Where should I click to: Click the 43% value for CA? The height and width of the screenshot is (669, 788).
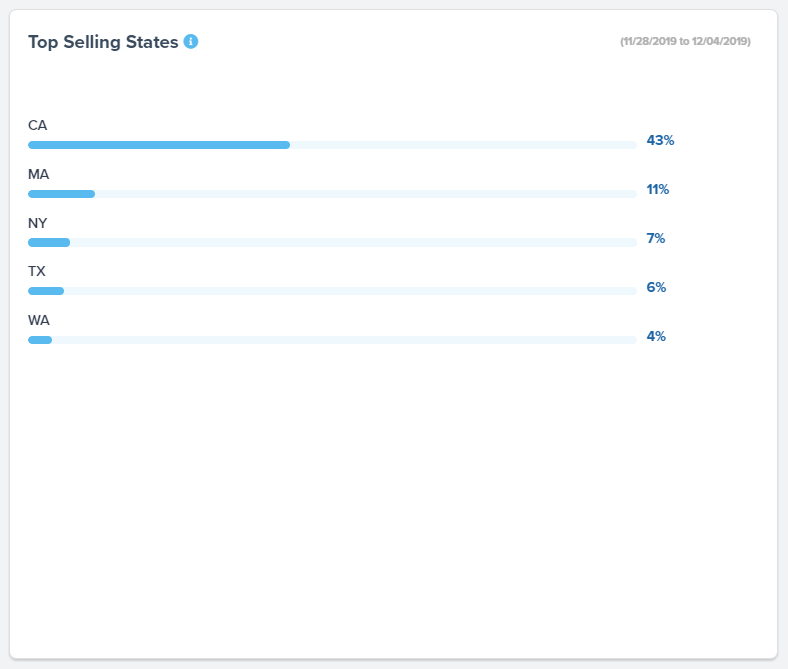[660, 140]
